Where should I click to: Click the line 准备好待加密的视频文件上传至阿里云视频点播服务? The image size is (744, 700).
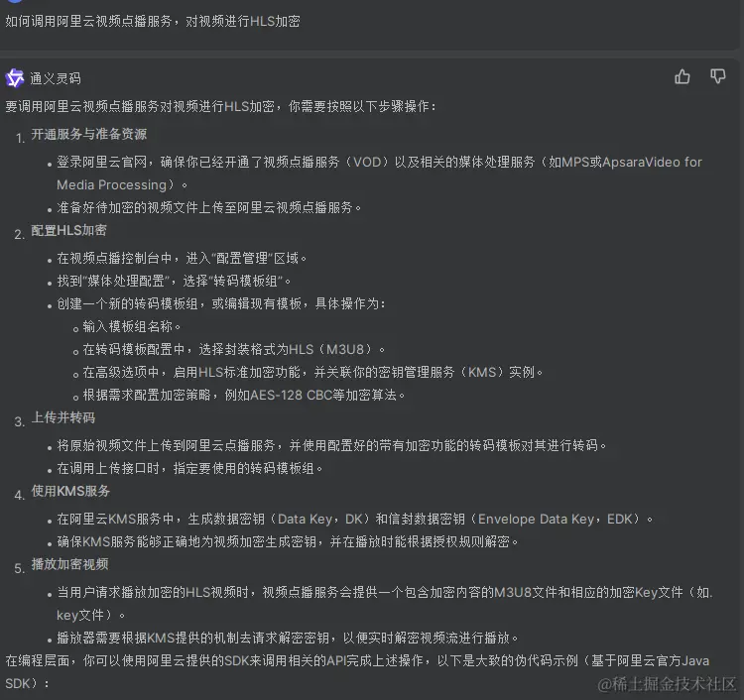(x=209, y=208)
